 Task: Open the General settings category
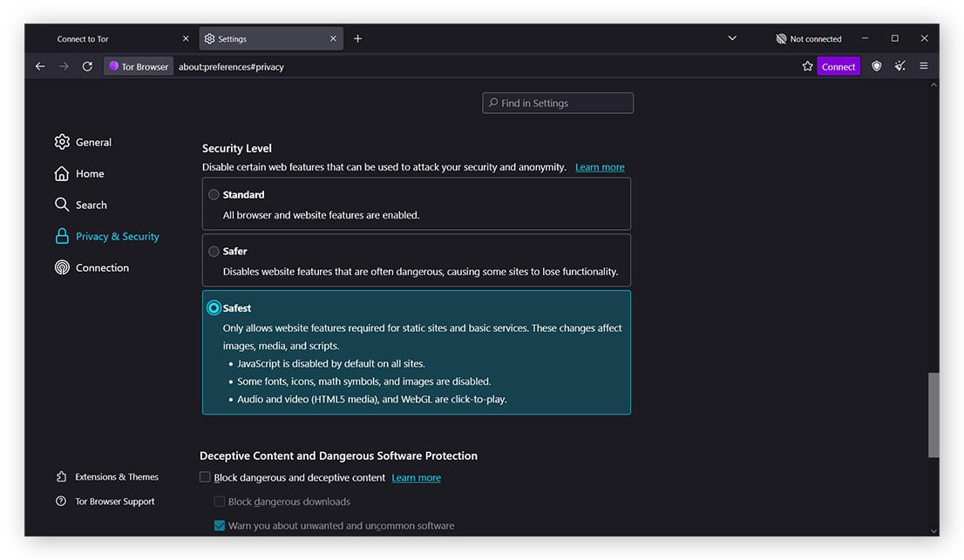(92, 143)
